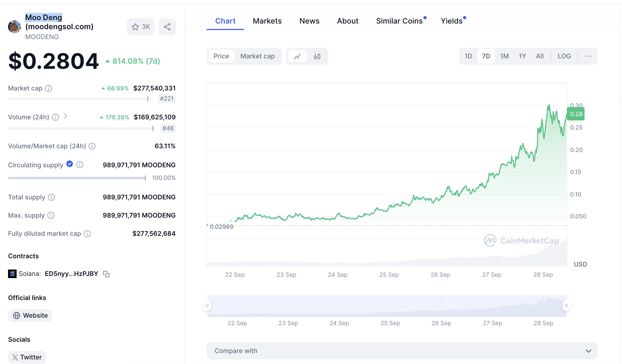622x364 pixels.
Task: Click the $0.2804 price value
Action: click(x=54, y=61)
